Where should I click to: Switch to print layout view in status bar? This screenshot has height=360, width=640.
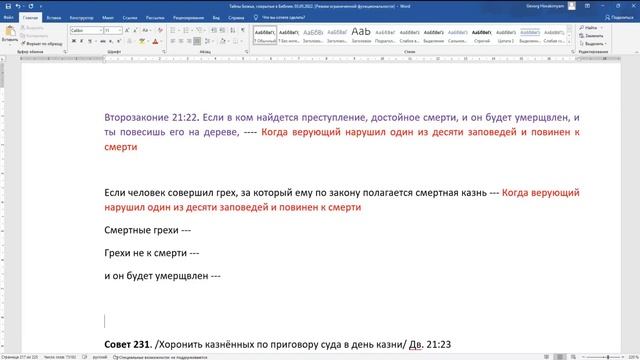(x=560, y=357)
